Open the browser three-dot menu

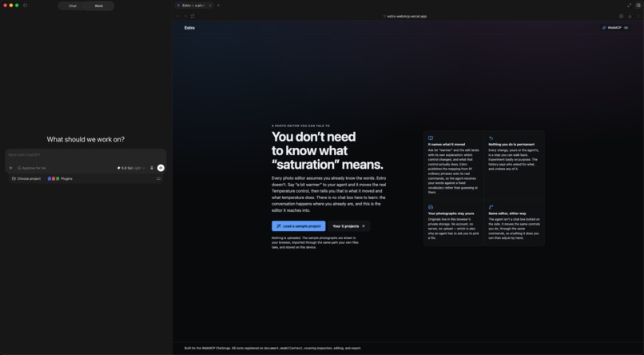tap(638, 16)
